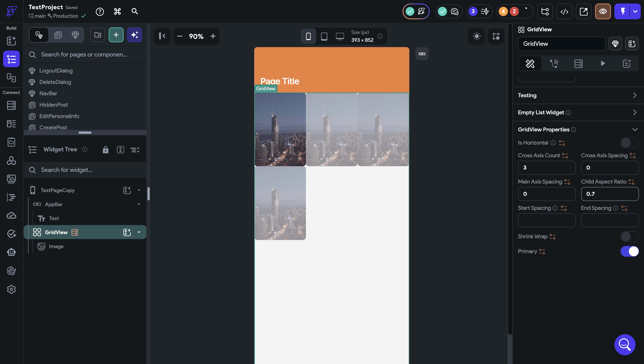Open the Backend Query tab
The width and height of the screenshot is (644, 364).
tap(578, 64)
